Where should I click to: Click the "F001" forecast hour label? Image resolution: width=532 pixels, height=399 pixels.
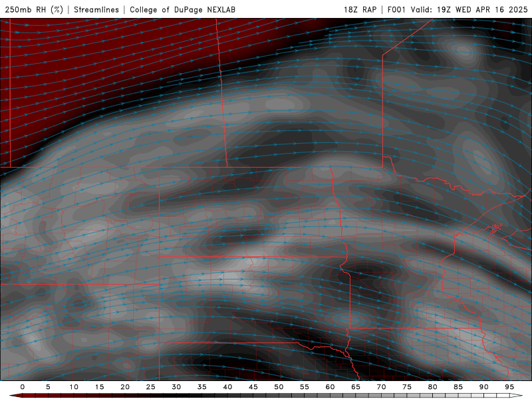[x=396, y=9]
